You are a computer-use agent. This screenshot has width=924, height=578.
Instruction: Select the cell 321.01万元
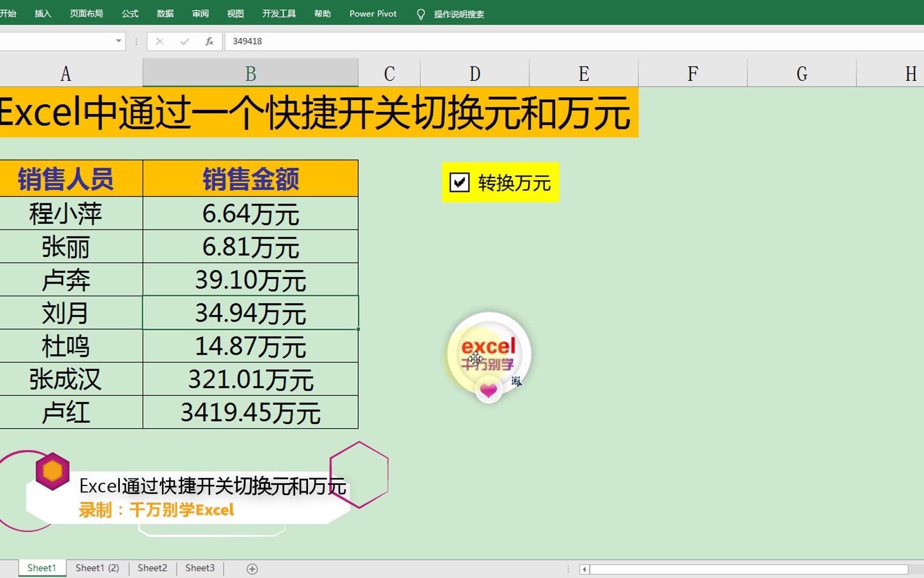click(251, 379)
